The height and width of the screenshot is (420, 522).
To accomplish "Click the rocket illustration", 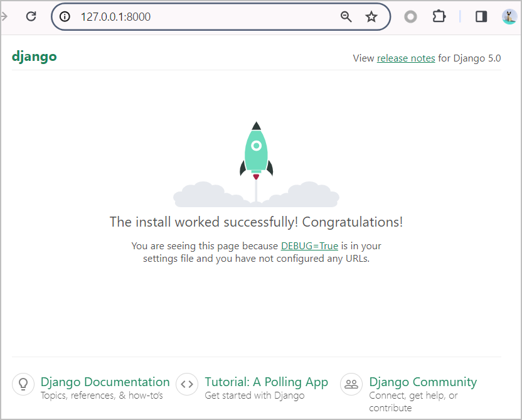I will (x=257, y=164).
